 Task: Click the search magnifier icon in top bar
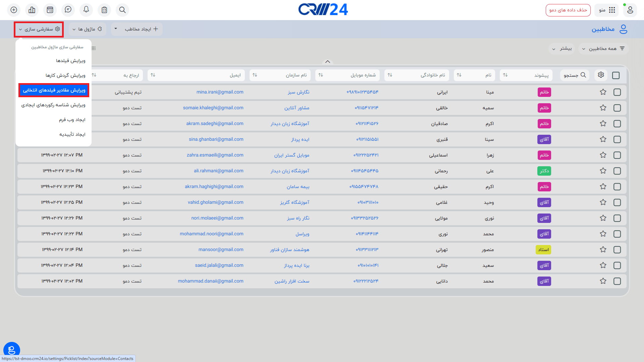[x=122, y=10]
